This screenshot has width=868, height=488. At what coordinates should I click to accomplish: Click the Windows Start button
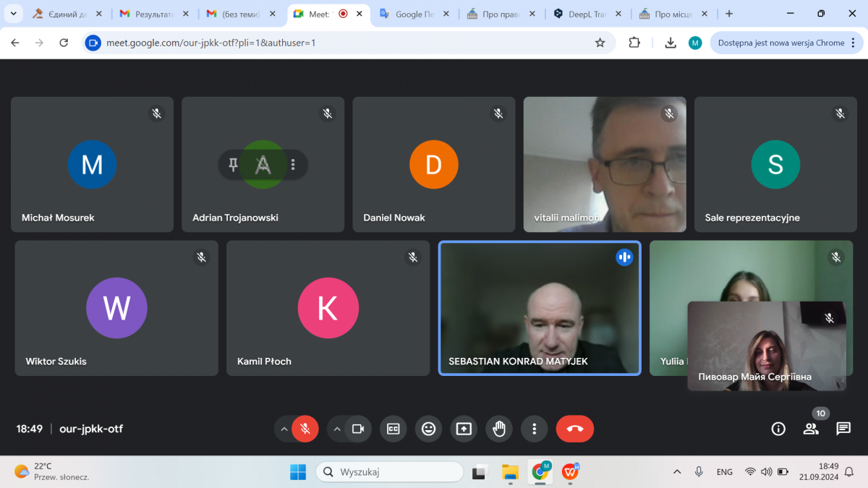tap(298, 472)
